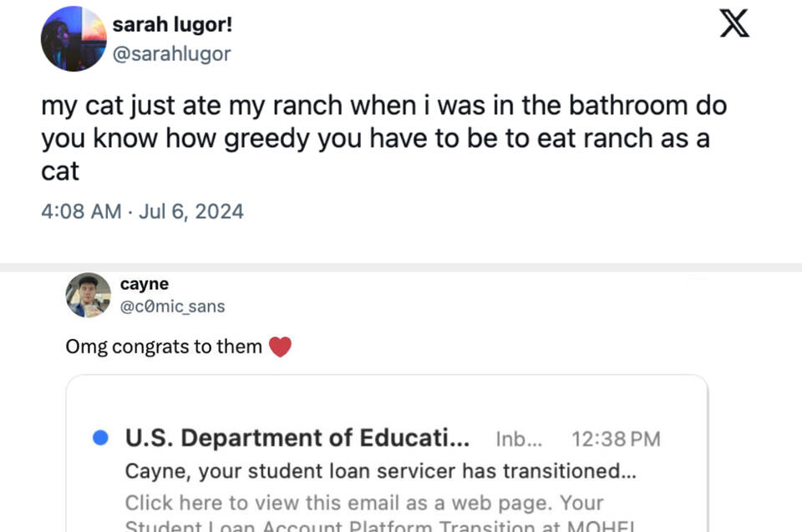Click Omg congrats to them reply text
This screenshot has height=532, width=802.
coord(161,345)
